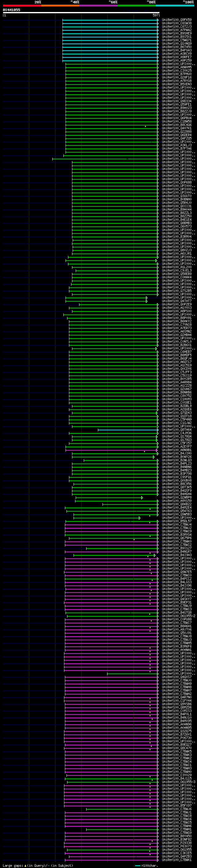Click the UniRef100_B5FX97 label
Image resolution: width=197 pixels, height=868 pixels.
(177, 806)
